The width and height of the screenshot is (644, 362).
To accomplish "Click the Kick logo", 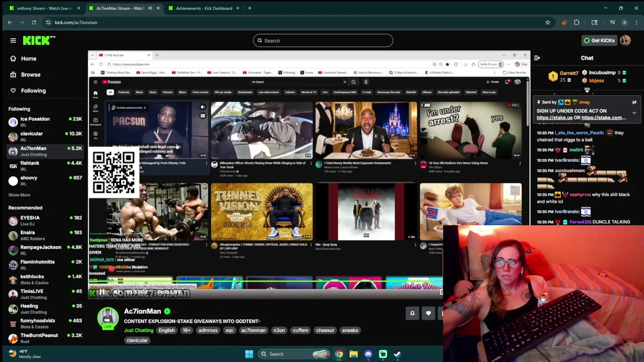I will click(39, 41).
